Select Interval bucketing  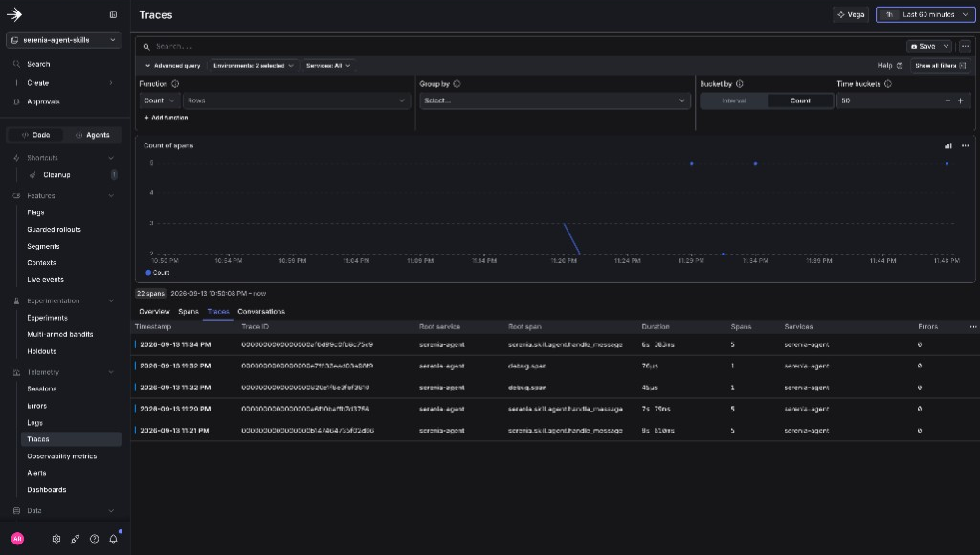pyautogui.click(x=734, y=100)
